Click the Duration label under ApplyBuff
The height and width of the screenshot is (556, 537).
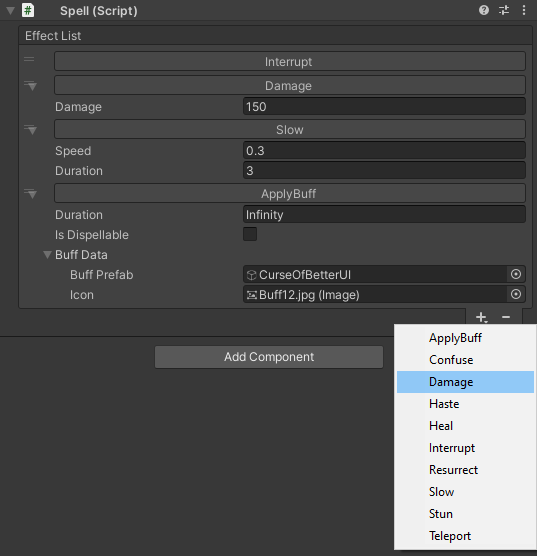[x=79, y=215]
